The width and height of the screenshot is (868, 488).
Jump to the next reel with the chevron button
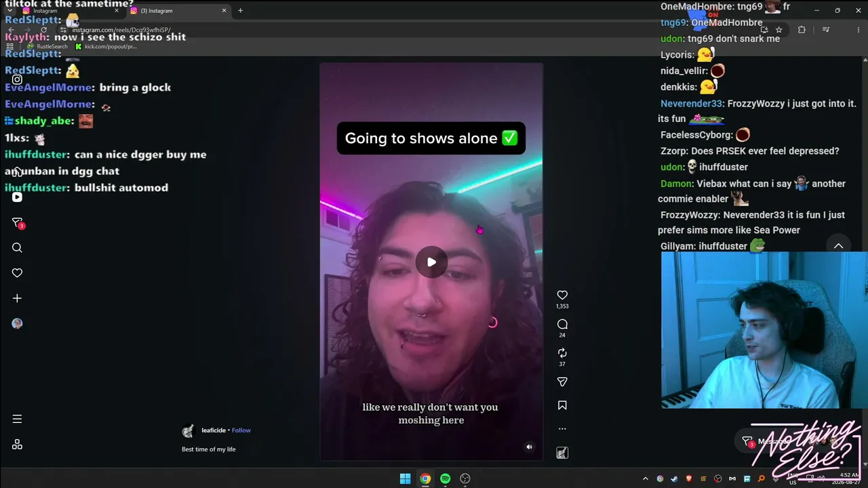click(x=838, y=245)
